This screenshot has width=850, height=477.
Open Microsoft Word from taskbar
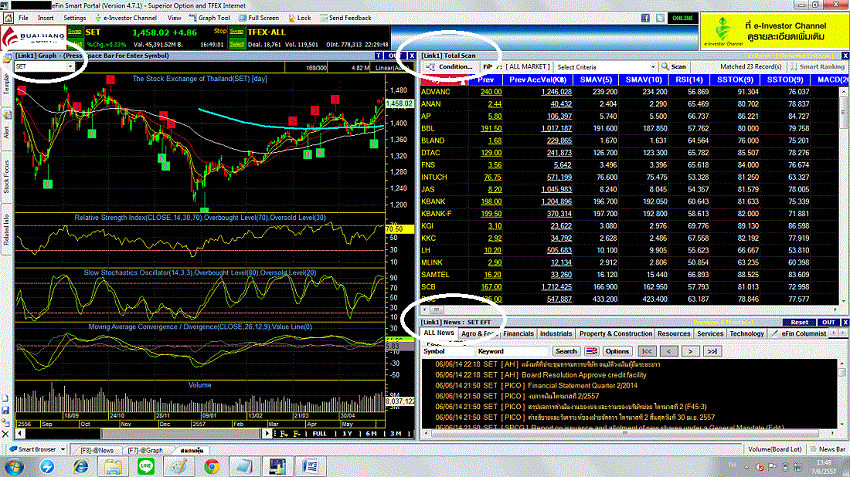click(x=311, y=467)
